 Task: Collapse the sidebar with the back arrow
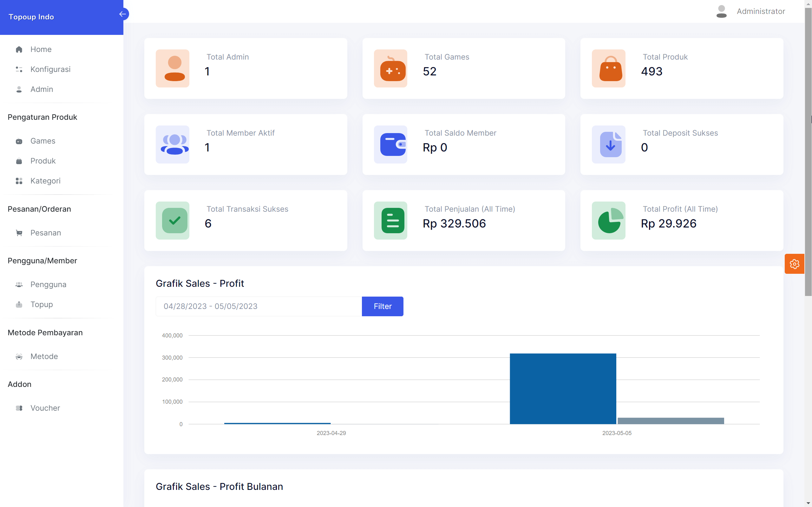[122, 14]
